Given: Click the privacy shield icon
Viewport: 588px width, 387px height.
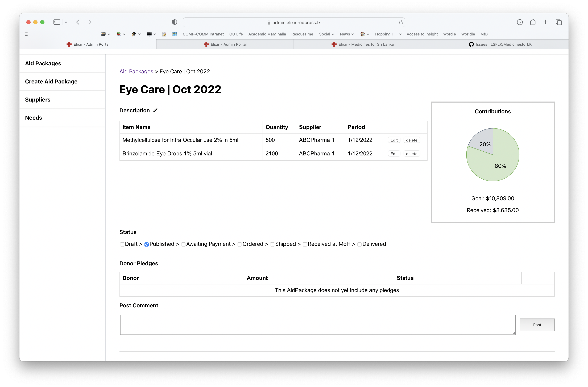Looking at the screenshot, I should pos(175,22).
